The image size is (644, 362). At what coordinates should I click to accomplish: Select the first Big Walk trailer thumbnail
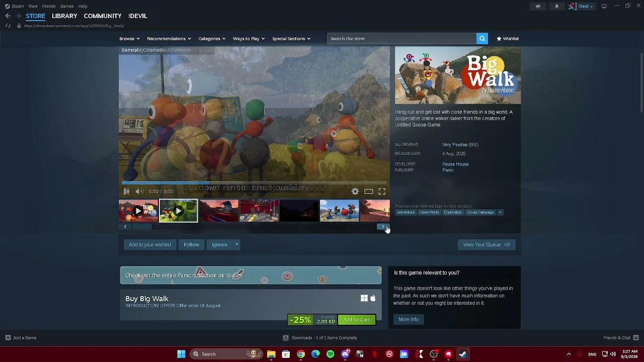[x=138, y=211]
